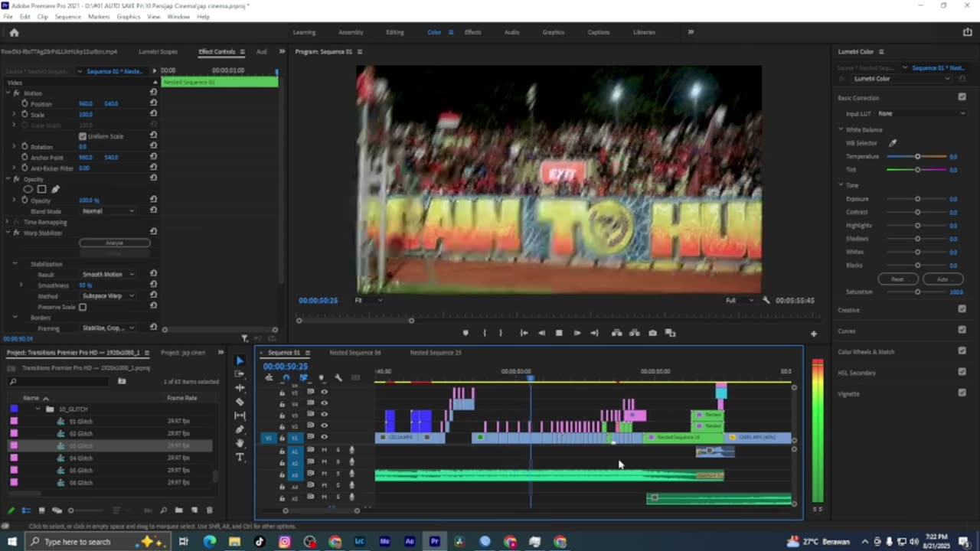Adjust Exposure slider handle
The image size is (980, 551).
917,199
